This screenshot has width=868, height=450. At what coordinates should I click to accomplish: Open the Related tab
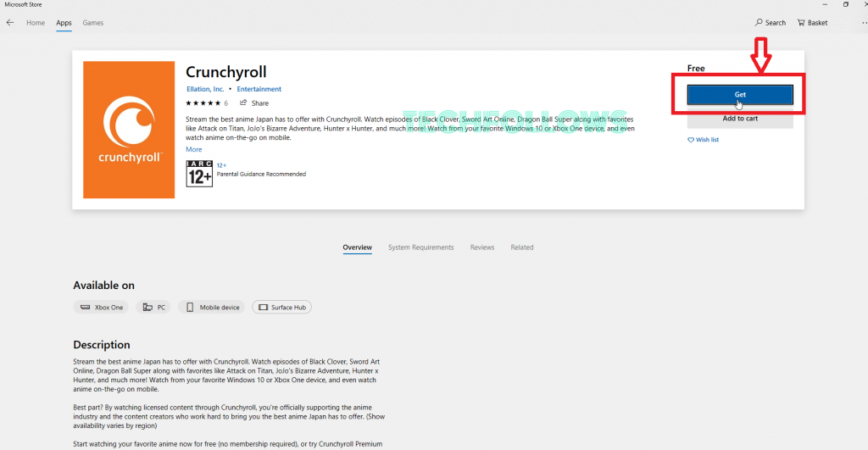pos(522,247)
